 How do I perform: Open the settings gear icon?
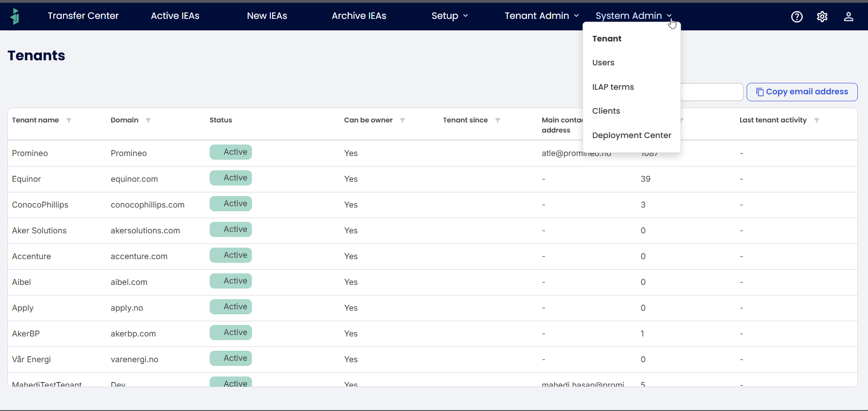click(822, 17)
